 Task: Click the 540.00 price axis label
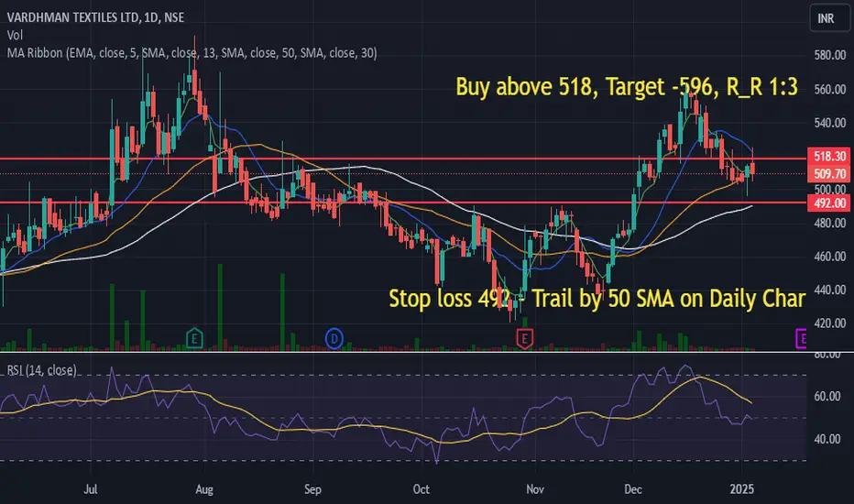tap(830, 123)
